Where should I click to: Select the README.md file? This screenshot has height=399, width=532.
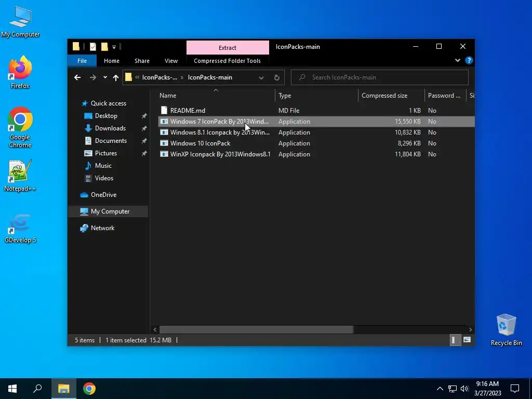pyautogui.click(x=188, y=111)
